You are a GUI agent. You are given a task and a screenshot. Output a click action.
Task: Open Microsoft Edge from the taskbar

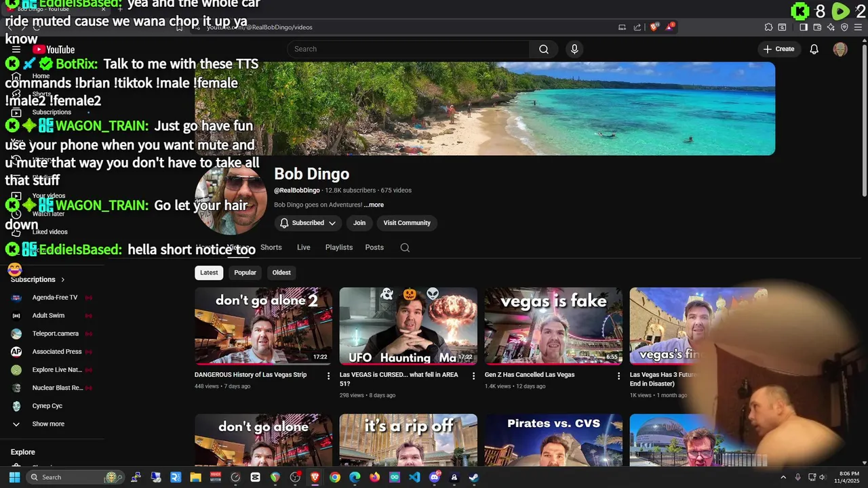click(355, 477)
